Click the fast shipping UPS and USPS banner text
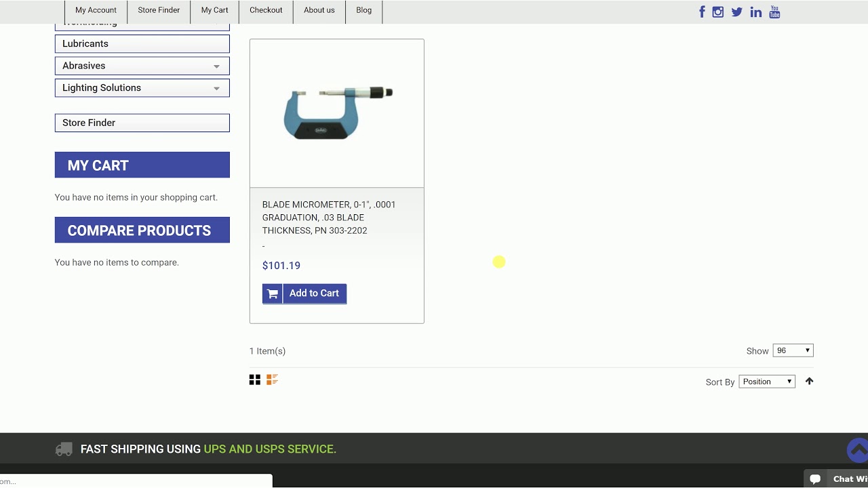This screenshot has width=868, height=488. point(208,449)
